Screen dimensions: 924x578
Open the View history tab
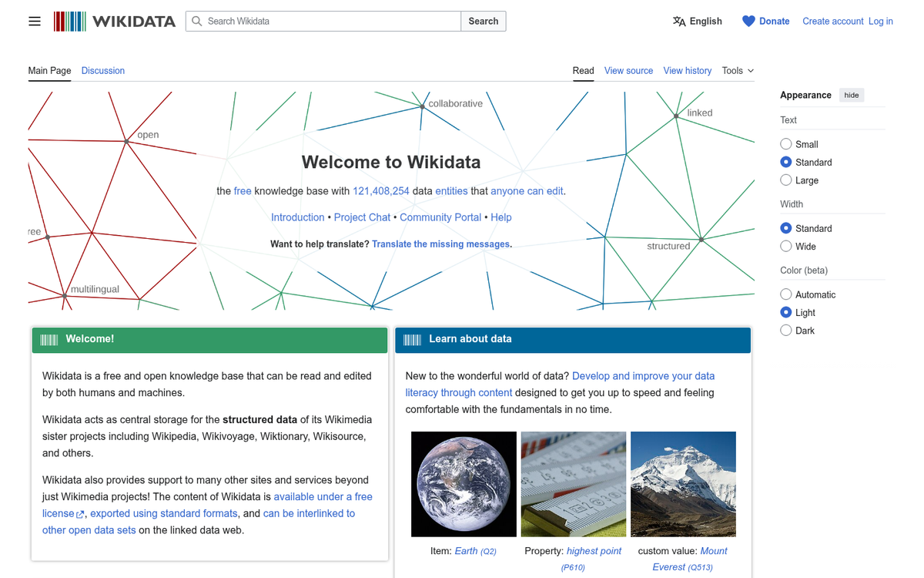click(x=688, y=70)
